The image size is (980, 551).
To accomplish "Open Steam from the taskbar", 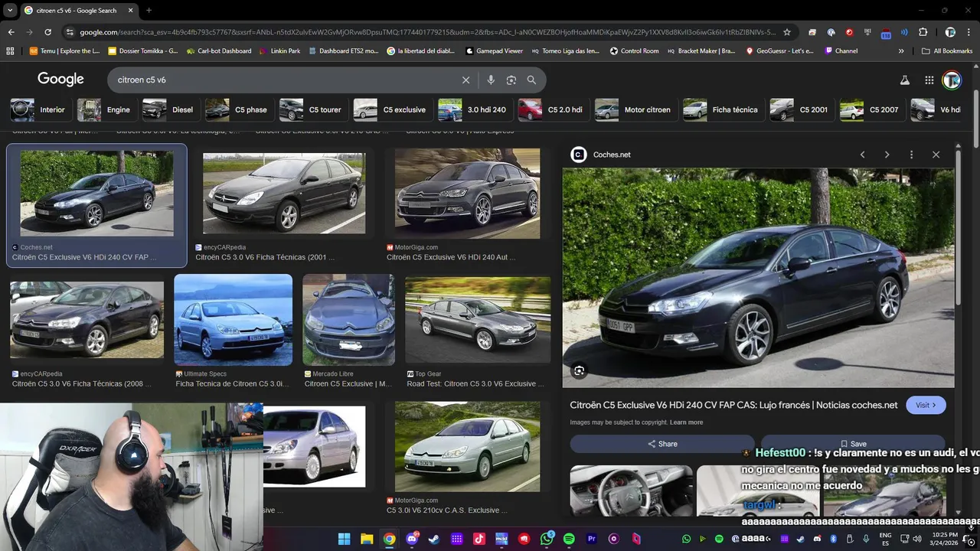I will pyautogui.click(x=434, y=539).
